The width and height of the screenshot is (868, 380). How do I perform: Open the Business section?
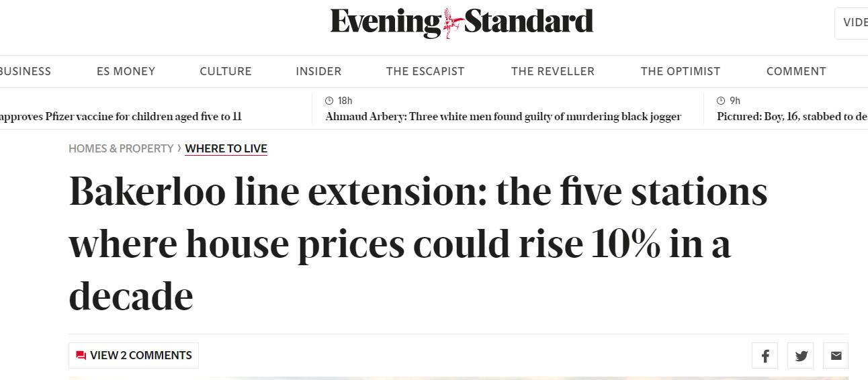click(x=26, y=71)
